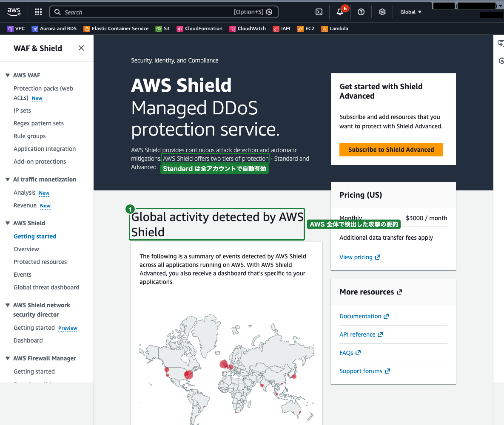Open the Global region dropdown
The image size is (504, 425).
[x=411, y=12]
